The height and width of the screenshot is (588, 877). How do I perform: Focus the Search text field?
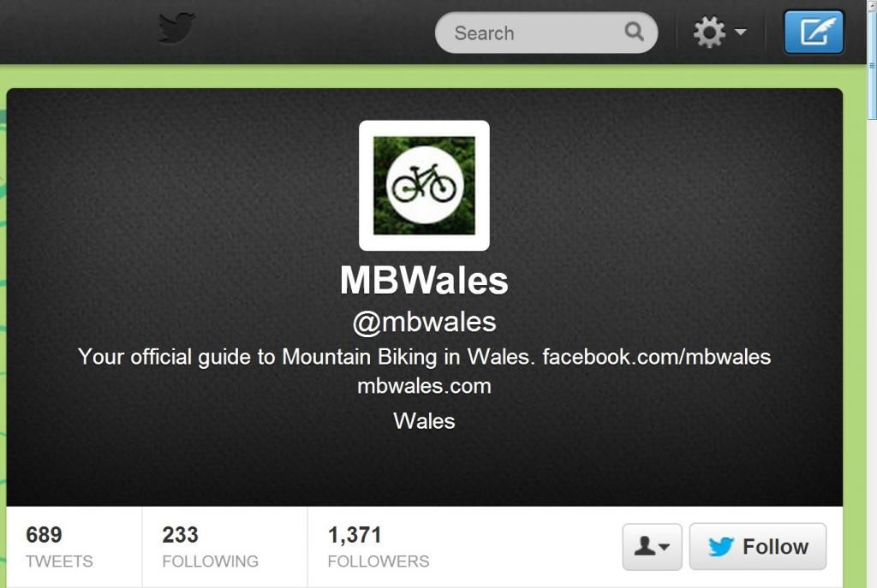537,33
